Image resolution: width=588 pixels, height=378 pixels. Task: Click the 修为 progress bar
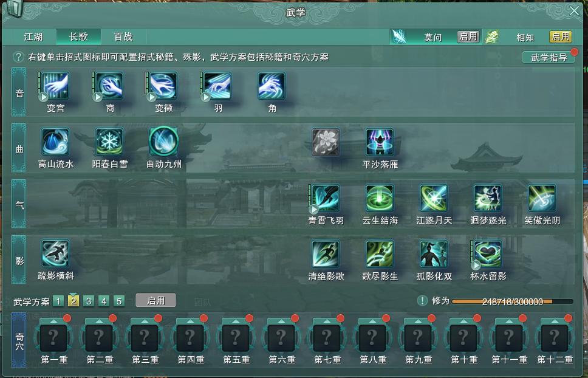[512, 301]
